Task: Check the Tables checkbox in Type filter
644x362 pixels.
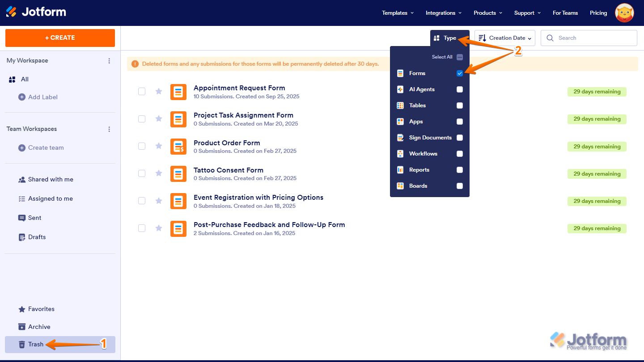Action: coord(459,105)
